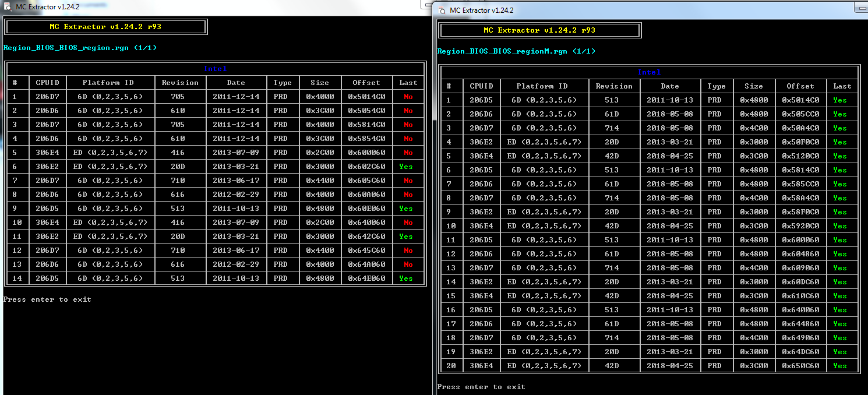Click the green Yes in right window row 1
Screen dimensions: 868x395
tap(840, 100)
